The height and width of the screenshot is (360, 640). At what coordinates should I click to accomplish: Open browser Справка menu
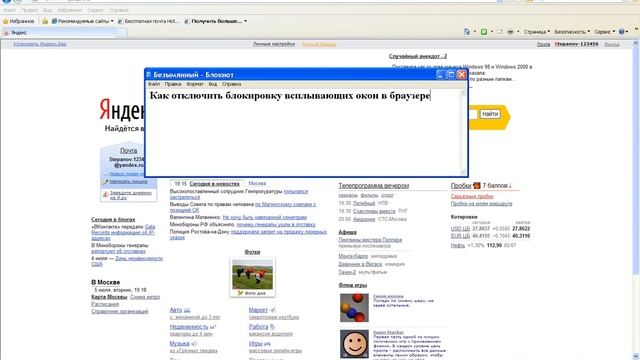[119, 10]
